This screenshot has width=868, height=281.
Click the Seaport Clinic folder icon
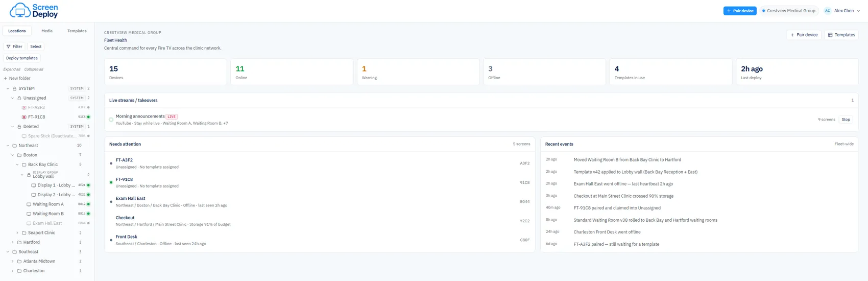[x=24, y=233]
